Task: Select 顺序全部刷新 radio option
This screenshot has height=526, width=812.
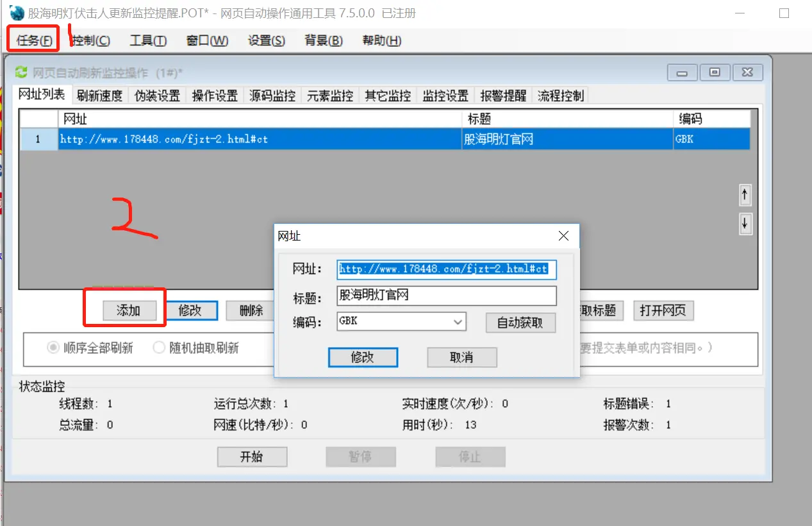Action: [90, 348]
